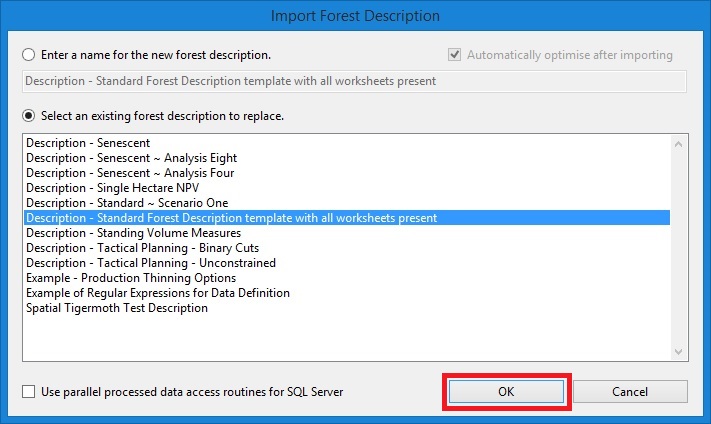Select Description - Single Hectare NPV entry
Image resolution: width=711 pixels, height=424 pixels.
tap(347, 188)
